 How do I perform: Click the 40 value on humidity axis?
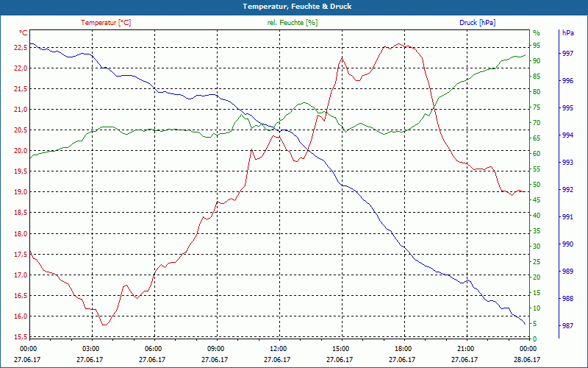pyautogui.click(x=537, y=216)
